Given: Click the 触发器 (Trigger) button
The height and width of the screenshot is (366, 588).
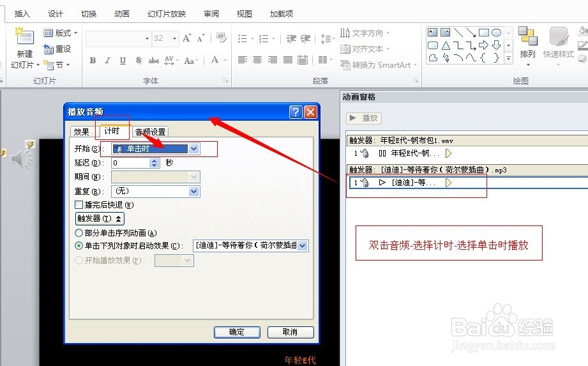Looking at the screenshot, I should [100, 218].
